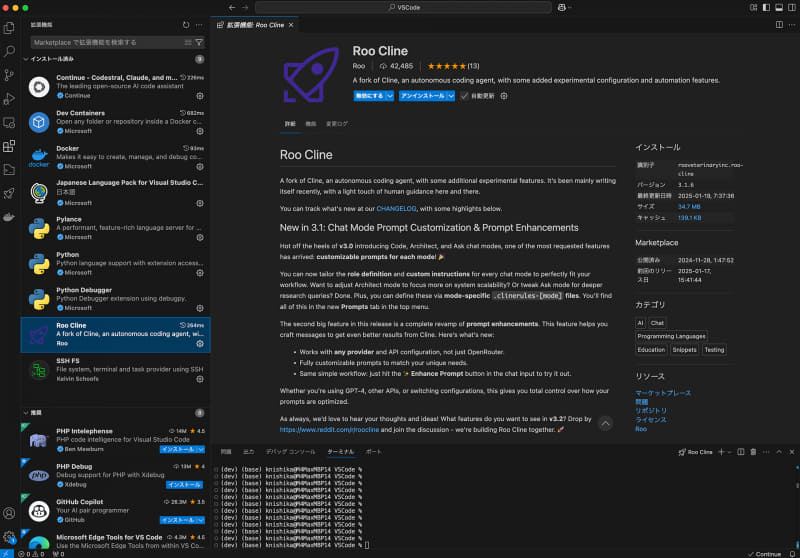Toggle the auto-update checkbox for Roo Cline
Image resolution: width=800 pixels, height=558 pixels.
point(464,96)
